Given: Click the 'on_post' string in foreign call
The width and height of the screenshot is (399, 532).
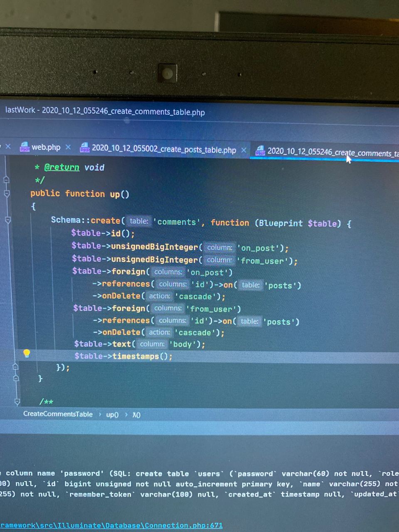Looking at the screenshot, I should pos(209,273).
